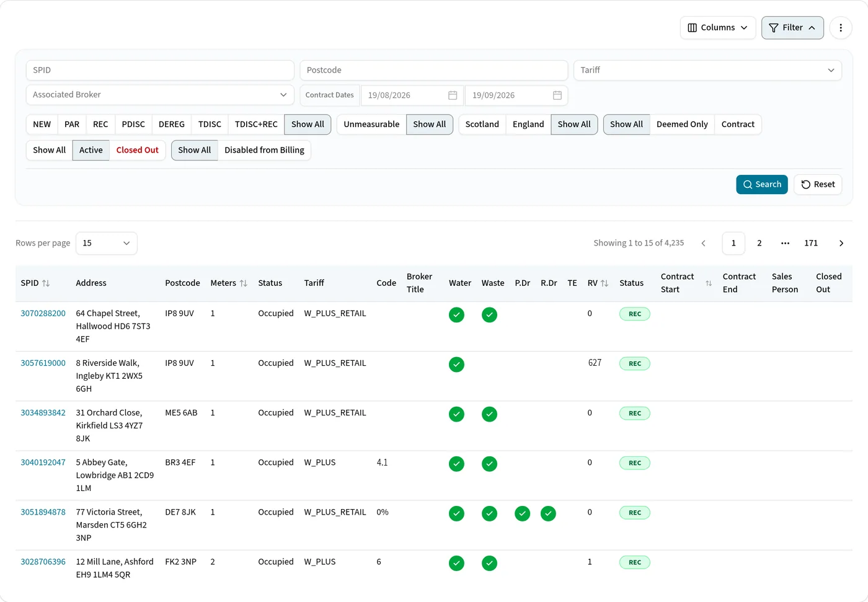868x602 pixels.
Task: Click Water checkmark for SPID 3051894878
Action: tap(457, 513)
